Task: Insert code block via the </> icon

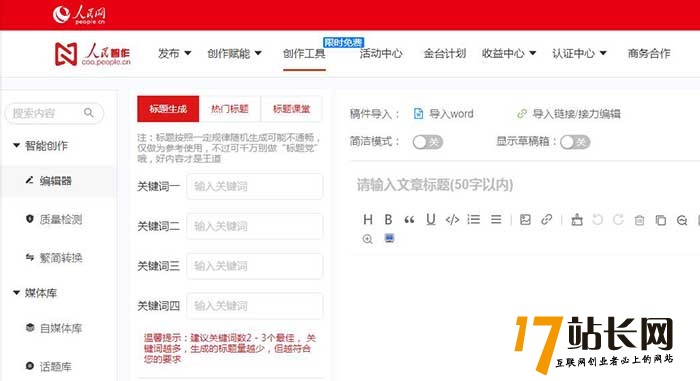Action: pyautogui.click(x=452, y=219)
